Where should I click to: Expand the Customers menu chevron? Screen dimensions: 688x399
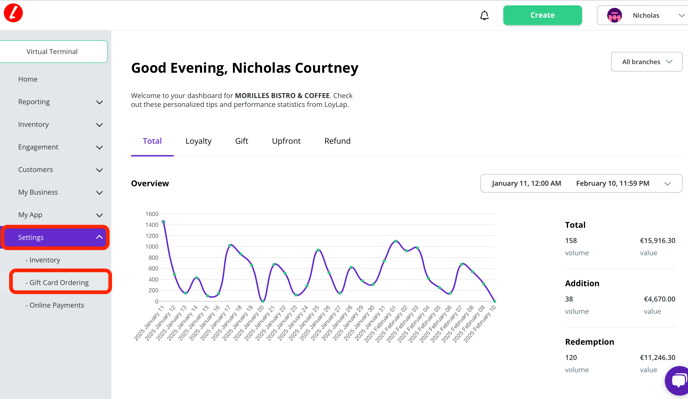coord(100,170)
